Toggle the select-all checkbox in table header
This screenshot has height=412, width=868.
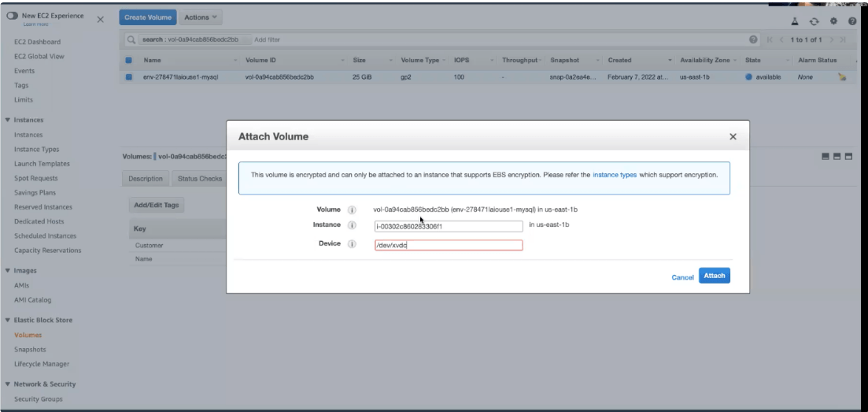(x=130, y=59)
